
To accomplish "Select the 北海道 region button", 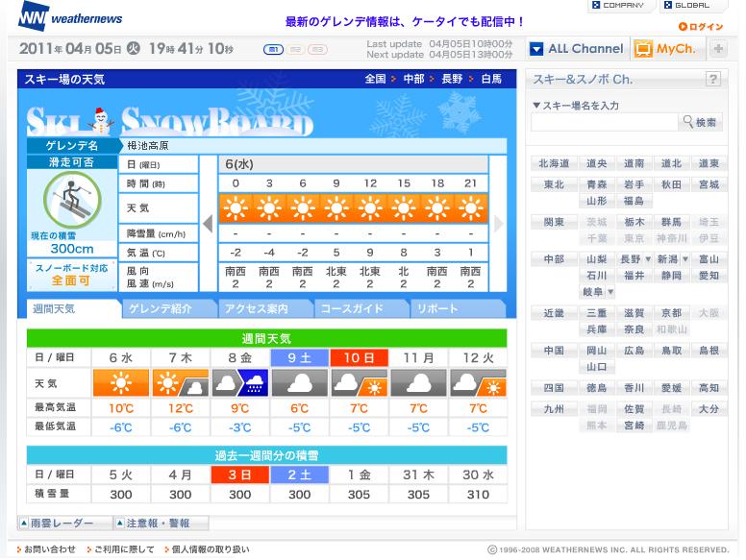I will pyautogui.click(x=554, y=163).
